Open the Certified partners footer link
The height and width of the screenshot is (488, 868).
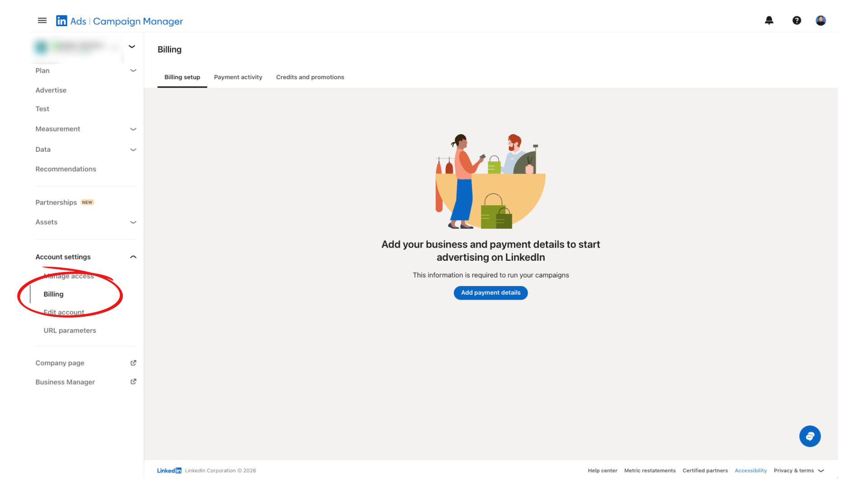tap(705, 470)
